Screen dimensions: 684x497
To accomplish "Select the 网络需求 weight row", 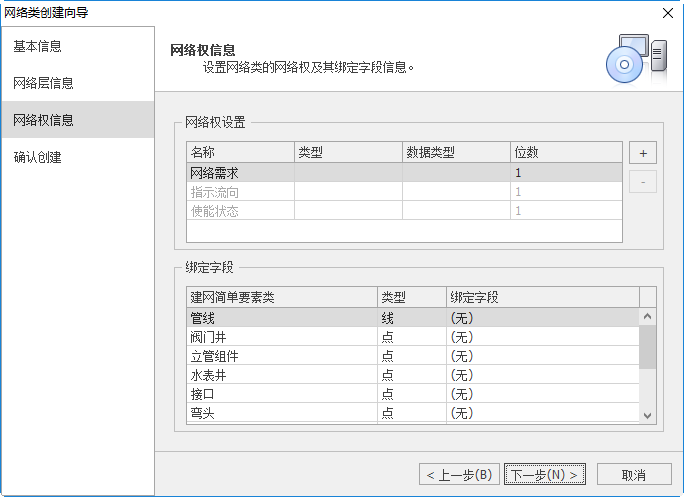I will pyautogui.click(x=240, y=173).
